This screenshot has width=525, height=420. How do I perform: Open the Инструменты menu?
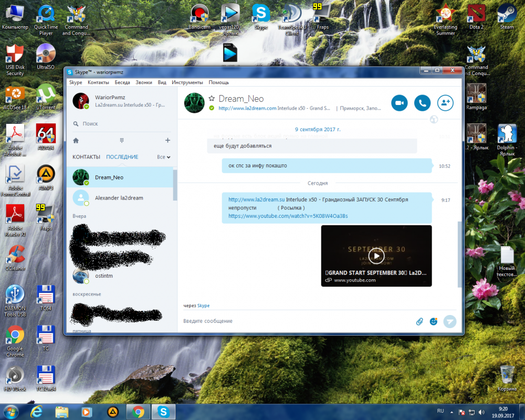(187, 82)
